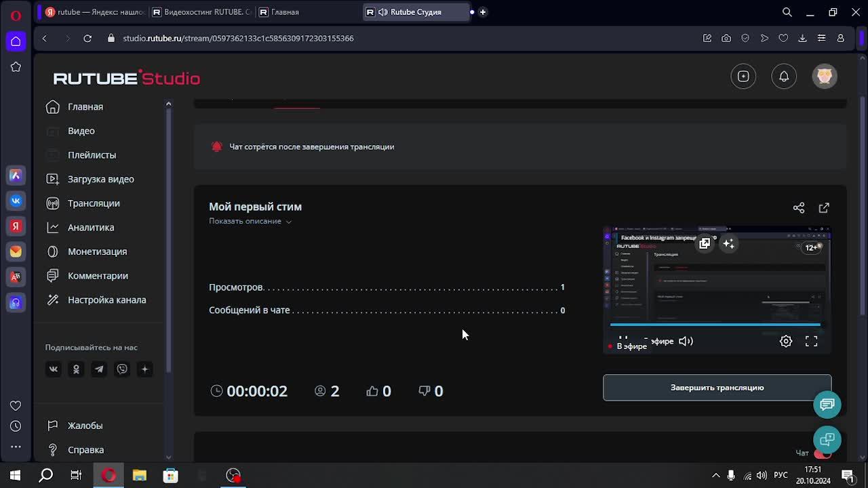This screenshot has height=488, width=868.
Task: Enter fullscreen in the stream player
Action: point(811,342)
